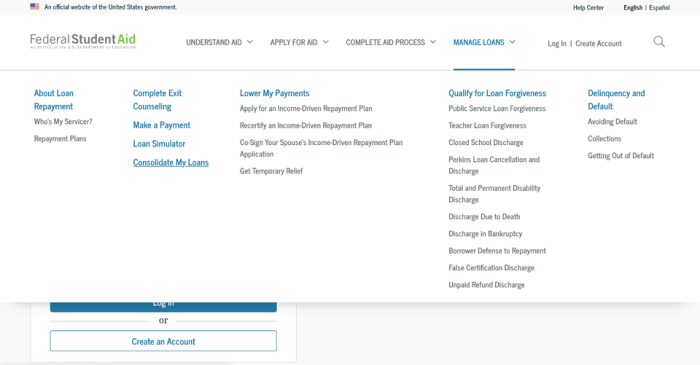Viewport: 700px width, 365px height.
Task: Open the Help Center link
Action: pos(588,8)
